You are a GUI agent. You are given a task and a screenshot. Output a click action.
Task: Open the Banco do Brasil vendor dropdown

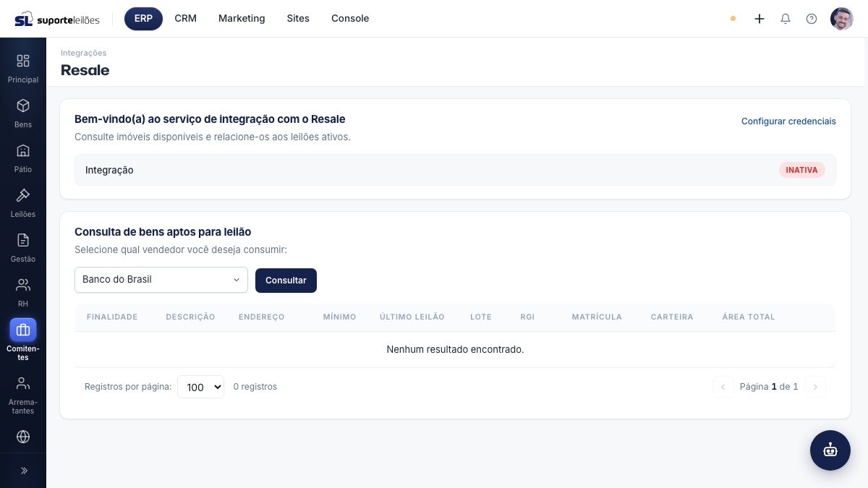point(161,280)
